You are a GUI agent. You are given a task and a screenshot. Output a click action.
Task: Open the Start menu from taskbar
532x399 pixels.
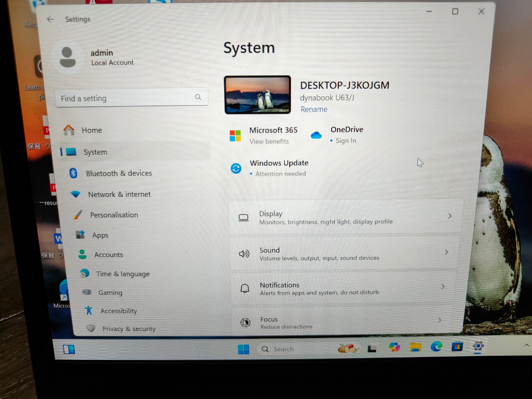coord(243,349)
